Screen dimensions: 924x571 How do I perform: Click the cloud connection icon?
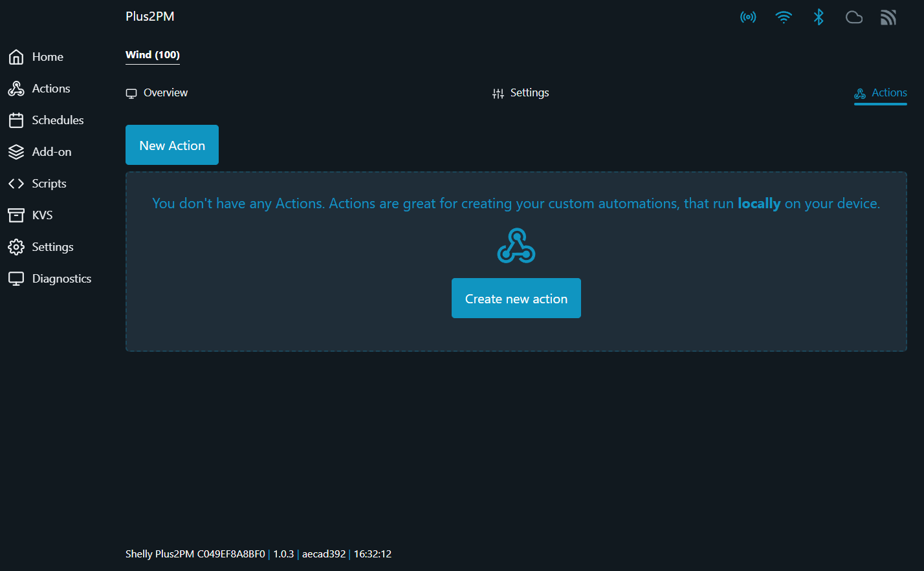[x=854, y=17]
